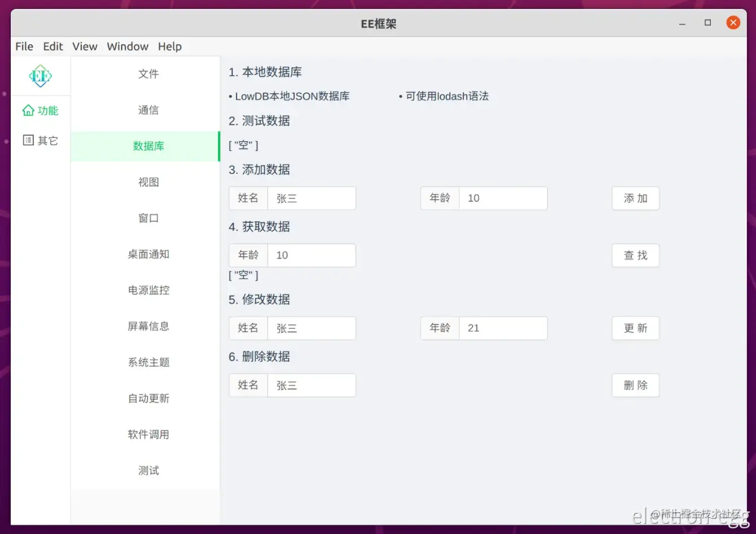Focus the 年龄 field under 获取数据
The width and height of the screenshot is (756, 534).
click(312, 255)
